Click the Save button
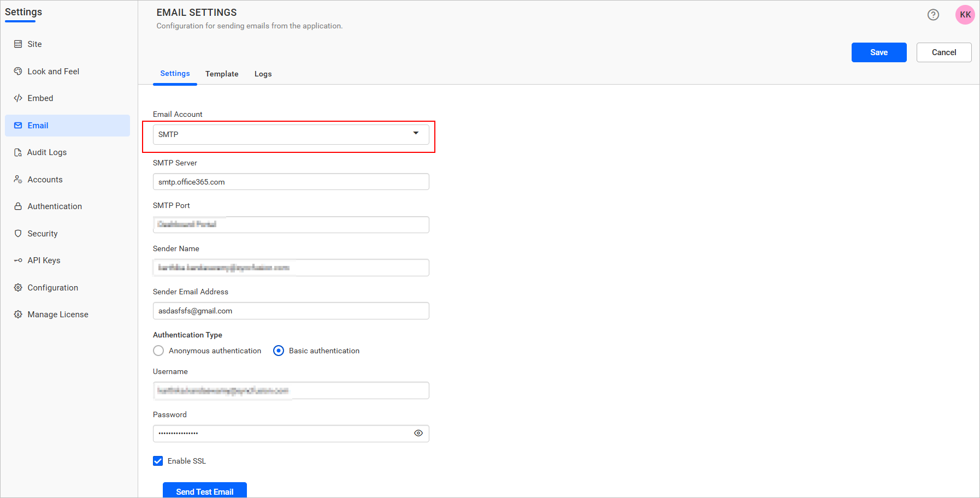Viewport: 980px width, 498px height. [x=879, y=52]
